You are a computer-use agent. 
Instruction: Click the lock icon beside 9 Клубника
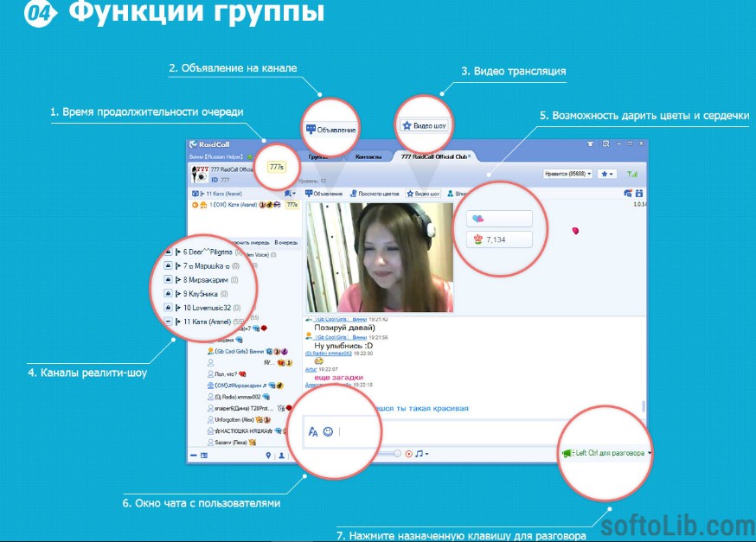(168, 293)
